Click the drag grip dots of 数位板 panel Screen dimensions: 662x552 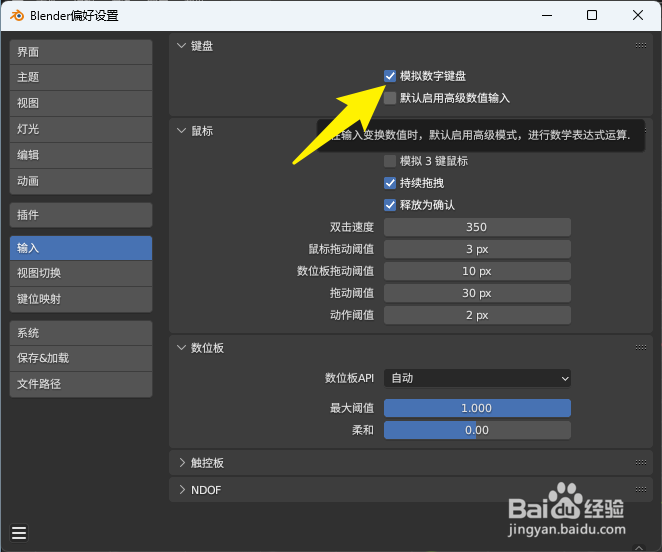click(640, 348)
